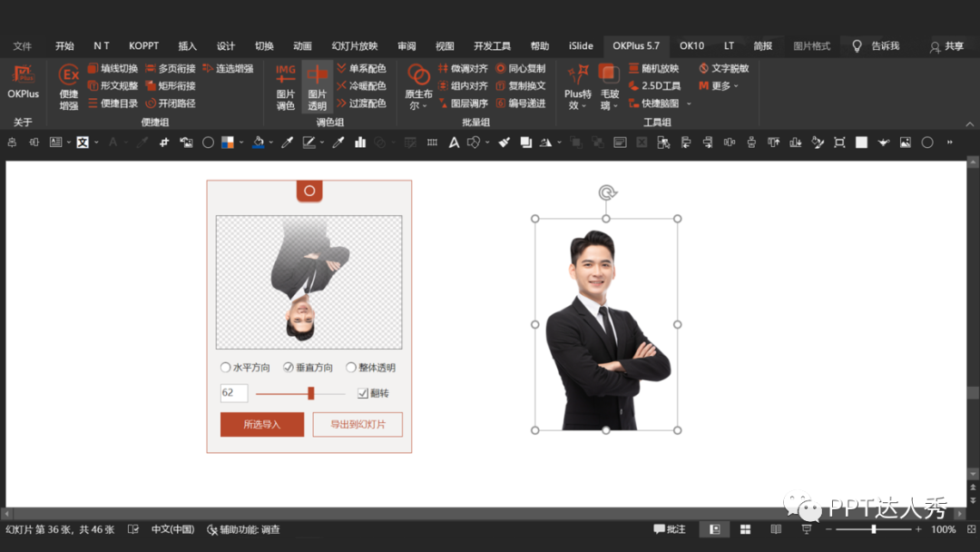Click the red circle icon atop the dialog
Image resolution: width=980 pixels, height=552 pixels.
(309, 191)
